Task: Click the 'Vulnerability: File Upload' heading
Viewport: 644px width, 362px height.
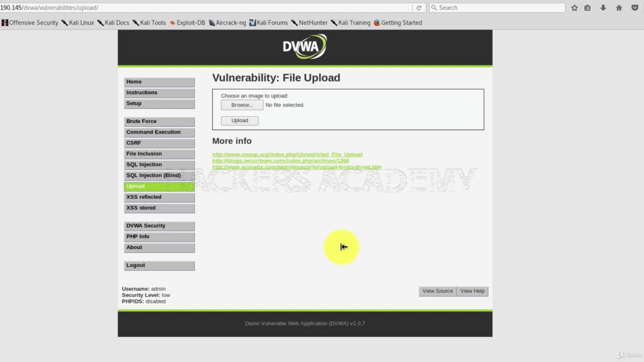Action: click(276, 78)
